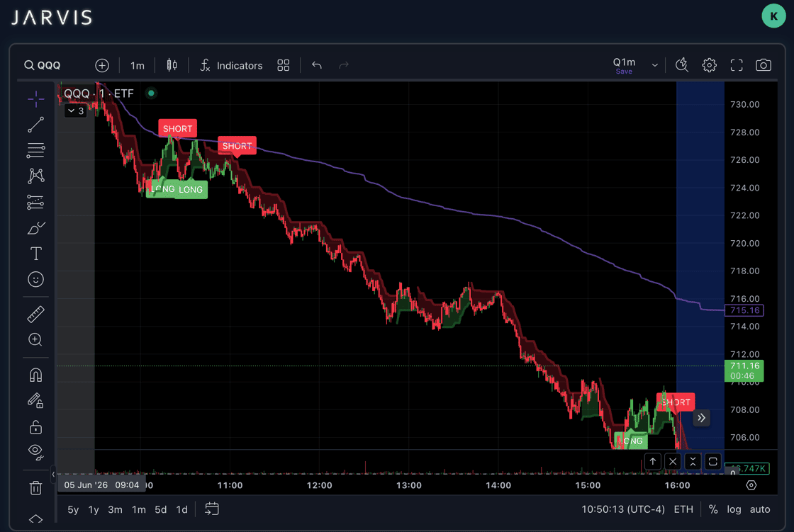
Task: Collapse the indicator legend showing 3
Action: (x=75, y=111)
